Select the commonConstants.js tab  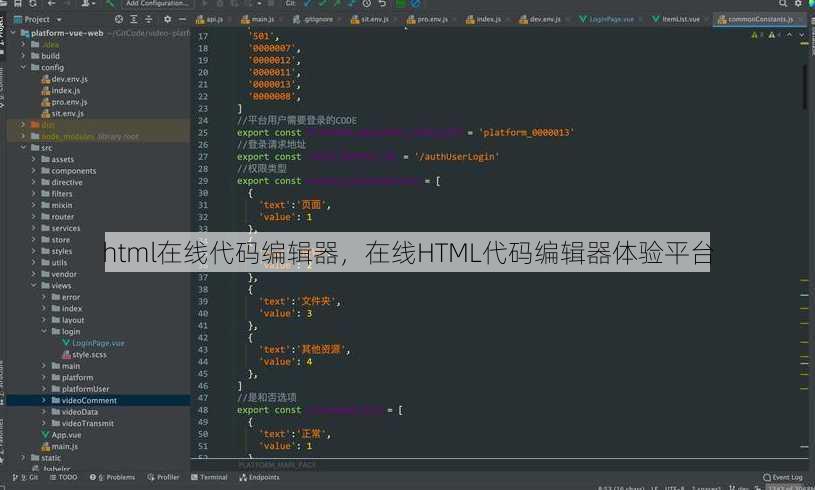(756, 19)
